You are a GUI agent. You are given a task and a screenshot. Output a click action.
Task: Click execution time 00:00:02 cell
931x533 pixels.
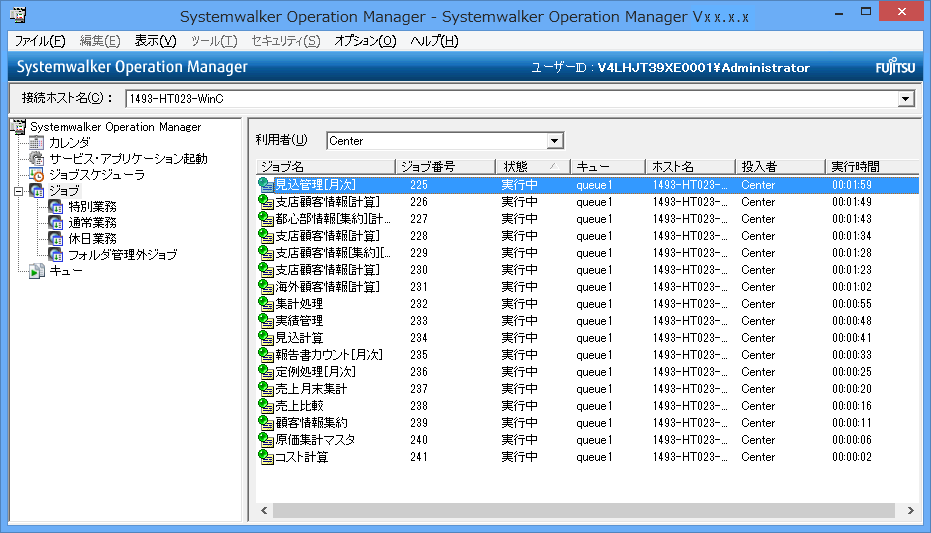click(852, 457)
